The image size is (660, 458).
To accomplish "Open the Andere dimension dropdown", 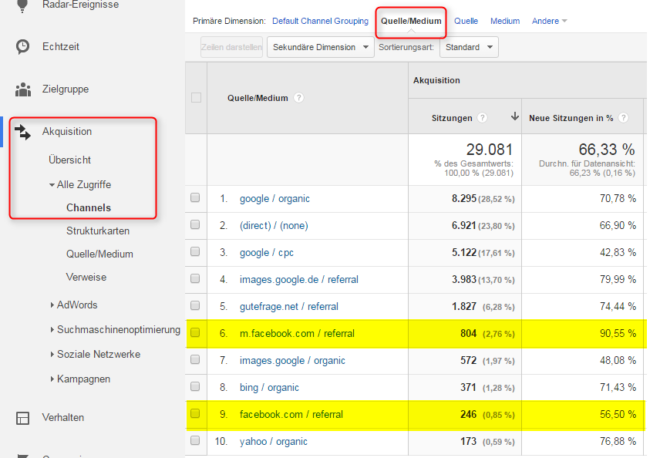I will [x=549, y=21].
